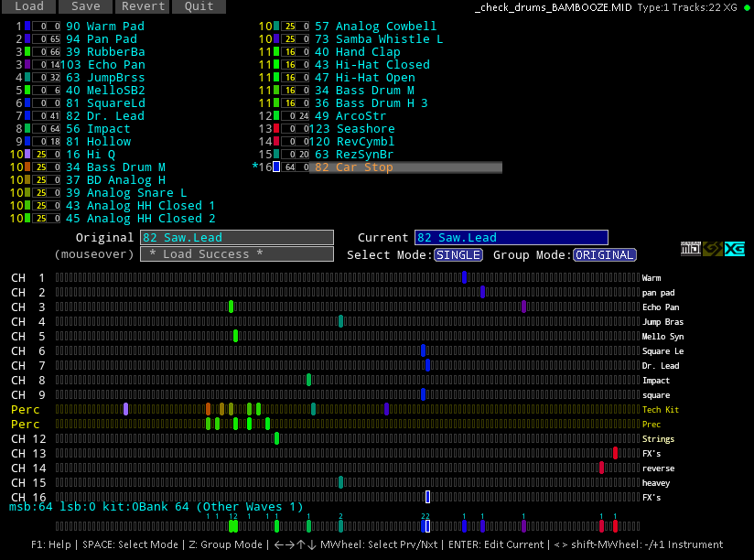Toggle Group Mode ORIGINAL button

(x=604, y=254)
